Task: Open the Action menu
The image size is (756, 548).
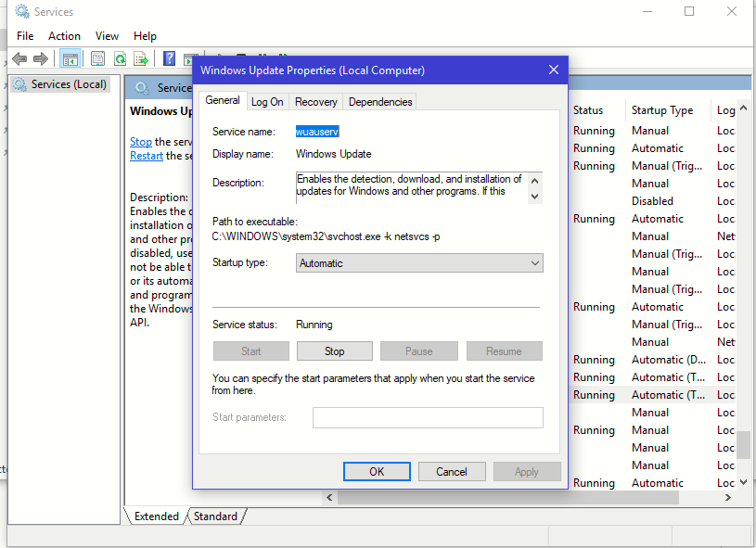Action: pos(64,36)
